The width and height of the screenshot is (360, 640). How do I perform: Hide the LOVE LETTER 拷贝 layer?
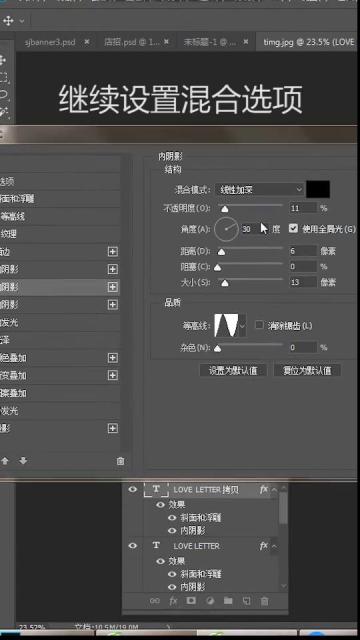pos(133,489)
